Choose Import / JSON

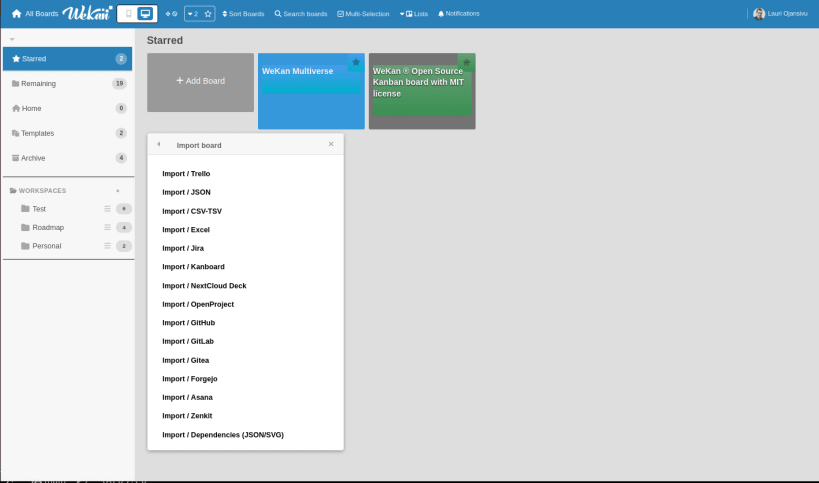(x=186, y=192)
